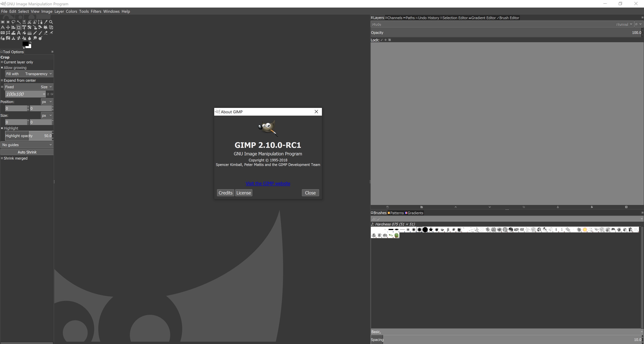Viewport: 644px width, 344px height.
Task: Select the Eraser tool
Action: [46, 33]
